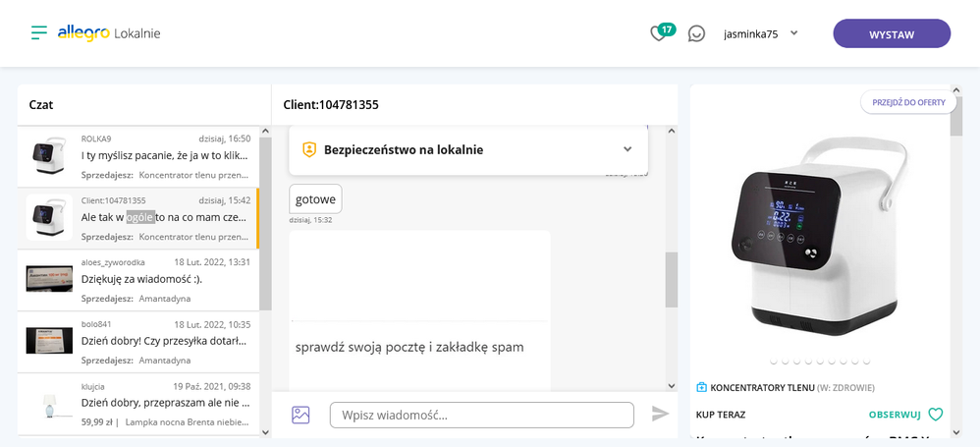This screenshot has width=980, height=447.
Task: Click the conversation scrollbar down arrow
Action: coord(672,386)
